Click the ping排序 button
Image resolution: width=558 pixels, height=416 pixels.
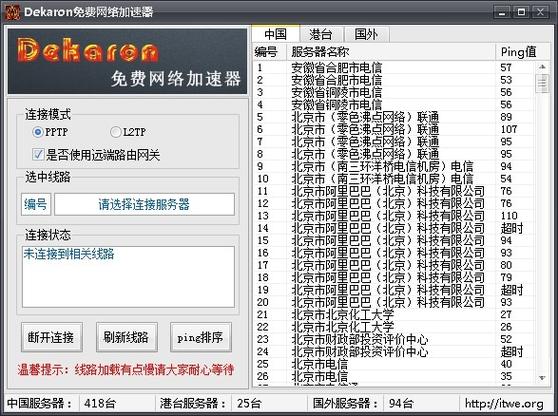[x=201, y=337]
